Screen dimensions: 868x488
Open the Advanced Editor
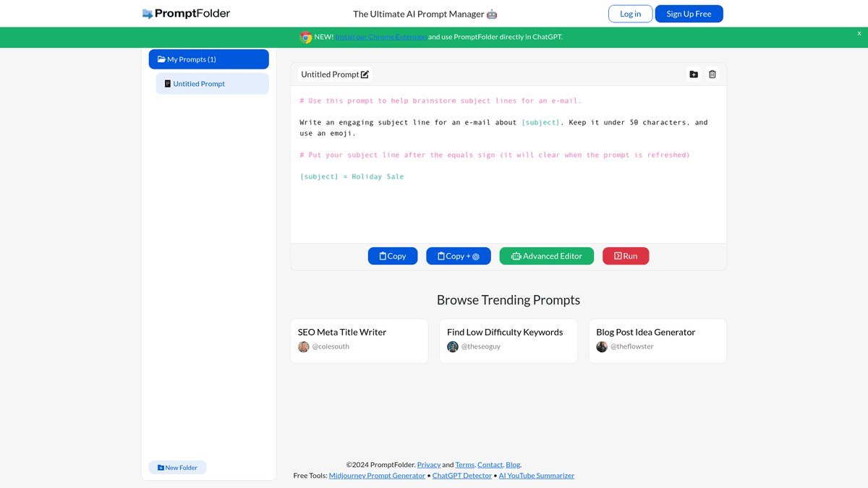click(546, 256)
